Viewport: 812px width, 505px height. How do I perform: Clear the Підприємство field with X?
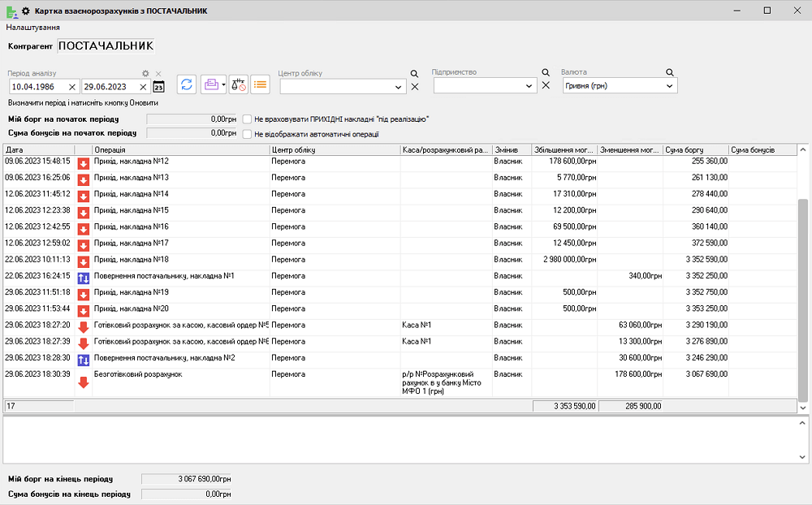click(546, 85)
